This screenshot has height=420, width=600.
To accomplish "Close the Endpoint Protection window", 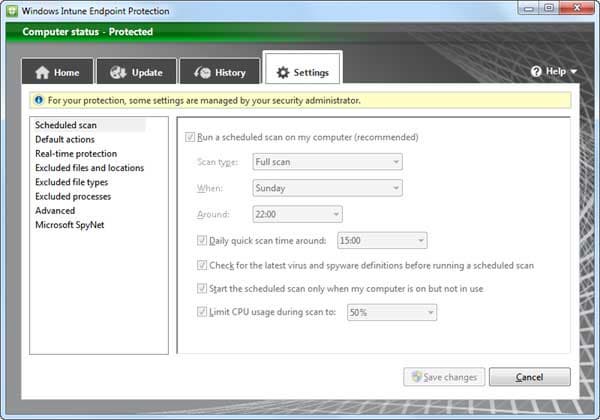I will (x=577, y=8).
